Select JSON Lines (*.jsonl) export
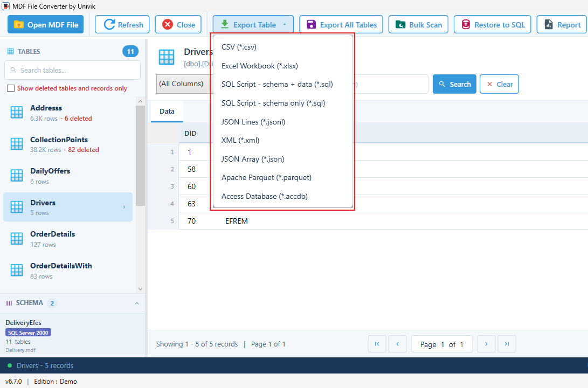The image size is (588, 388). (x=283, y=122)
